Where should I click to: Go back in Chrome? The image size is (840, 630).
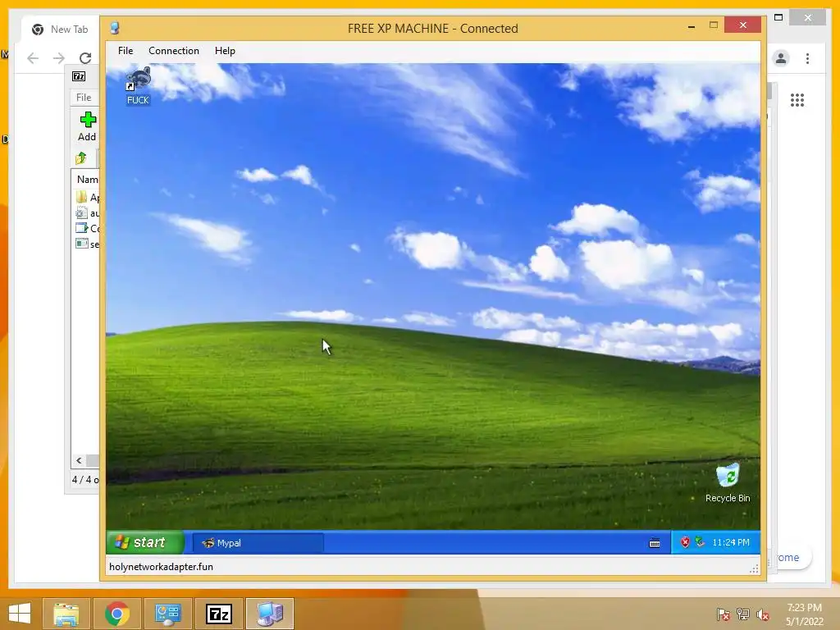pyautogui.click(x=33, y=58)
